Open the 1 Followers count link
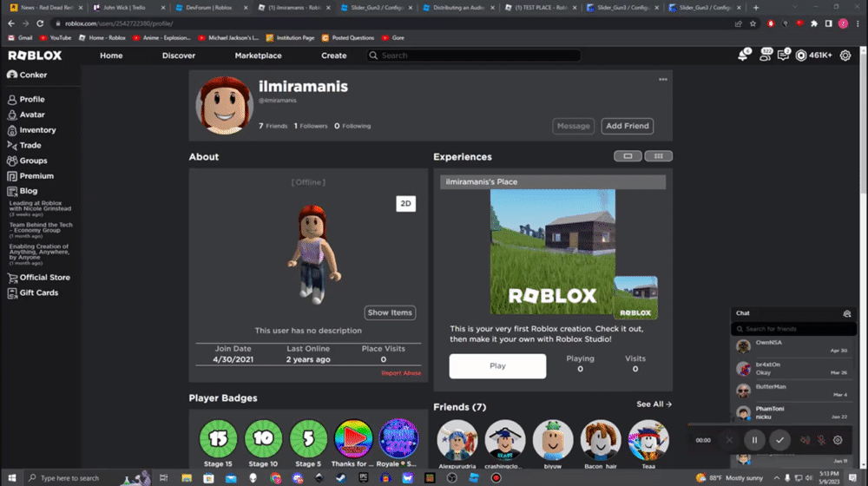The image size is (868, 486). pos(311,126)
